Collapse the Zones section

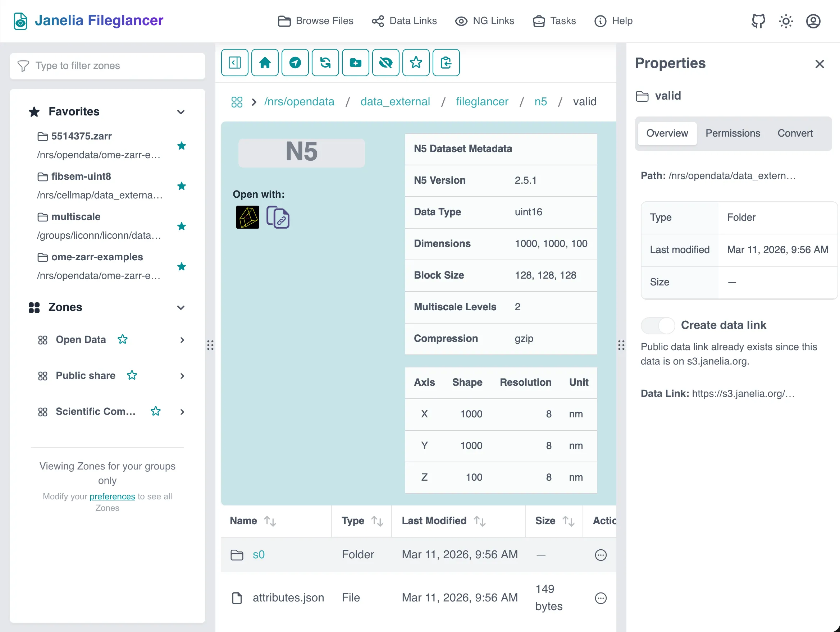coord(181,307)
